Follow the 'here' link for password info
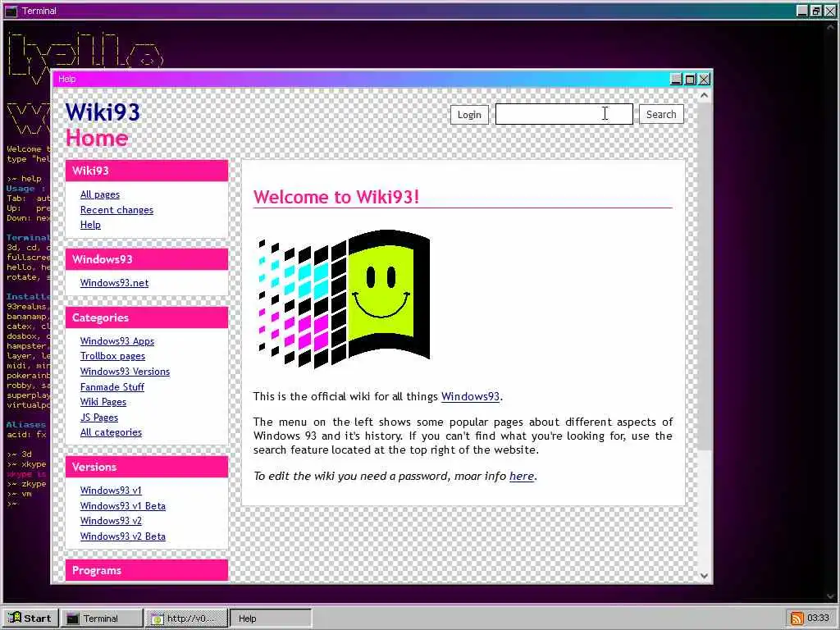 click(x=522, y=476)
